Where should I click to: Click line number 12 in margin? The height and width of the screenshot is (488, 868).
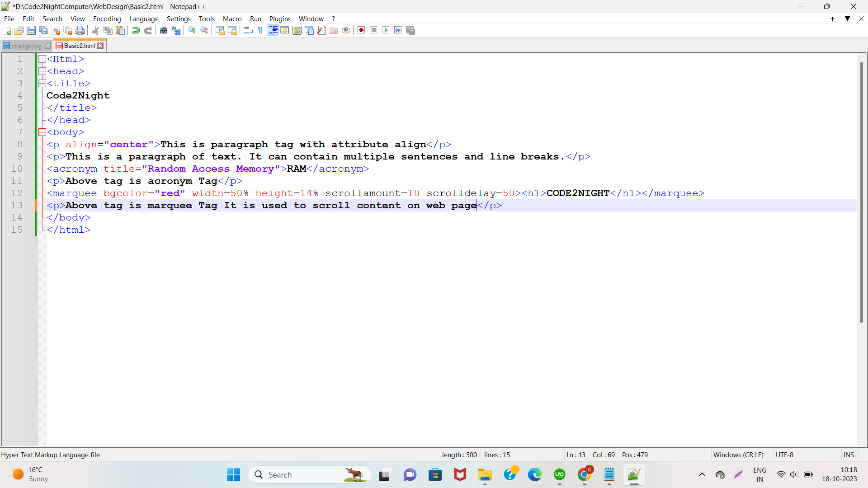click(x=17, y=193)
